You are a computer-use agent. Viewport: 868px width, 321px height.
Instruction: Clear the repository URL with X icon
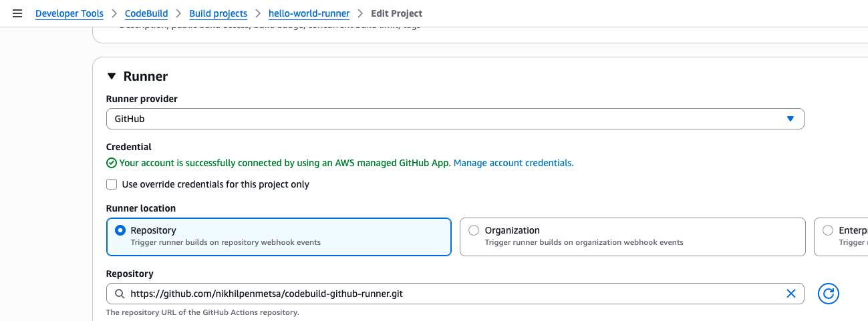pyautogui.click(x=791, y=294)
